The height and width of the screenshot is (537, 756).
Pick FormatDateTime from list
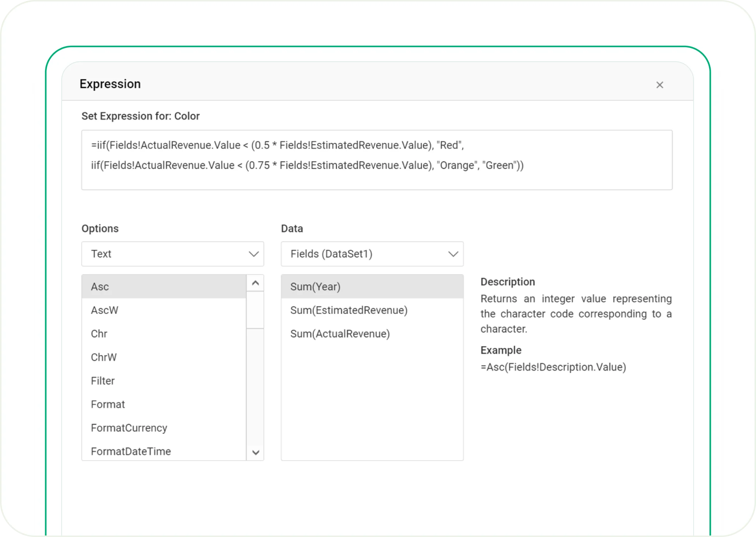pyautogui.click(x=131, y=451)
